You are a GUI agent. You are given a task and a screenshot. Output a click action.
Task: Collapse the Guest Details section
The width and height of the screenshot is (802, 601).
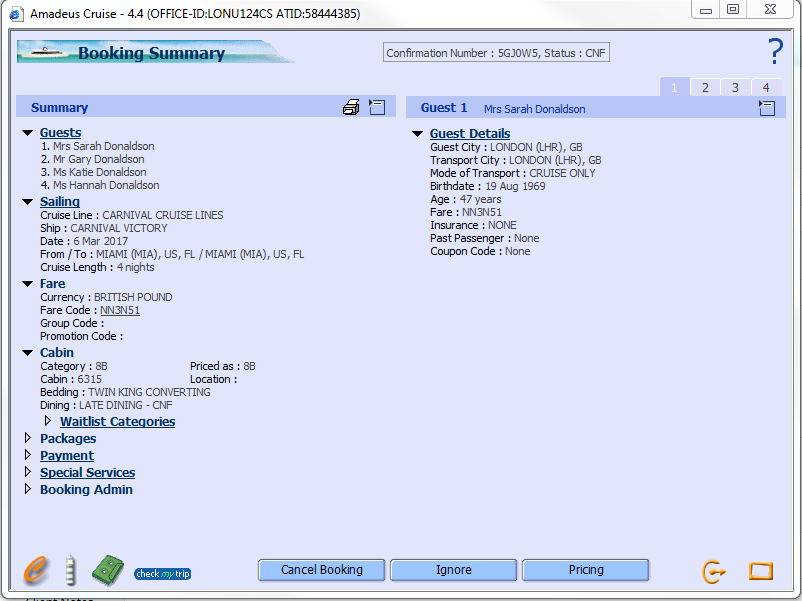point(417,134)
